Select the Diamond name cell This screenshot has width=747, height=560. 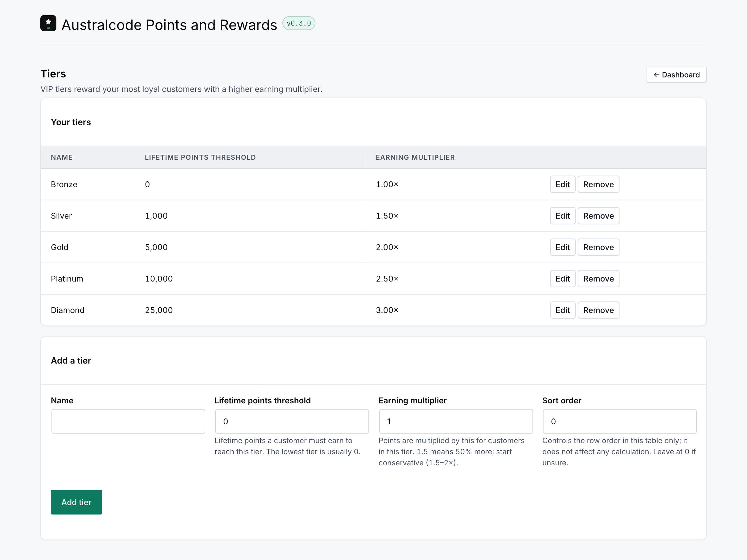point(68,310)
